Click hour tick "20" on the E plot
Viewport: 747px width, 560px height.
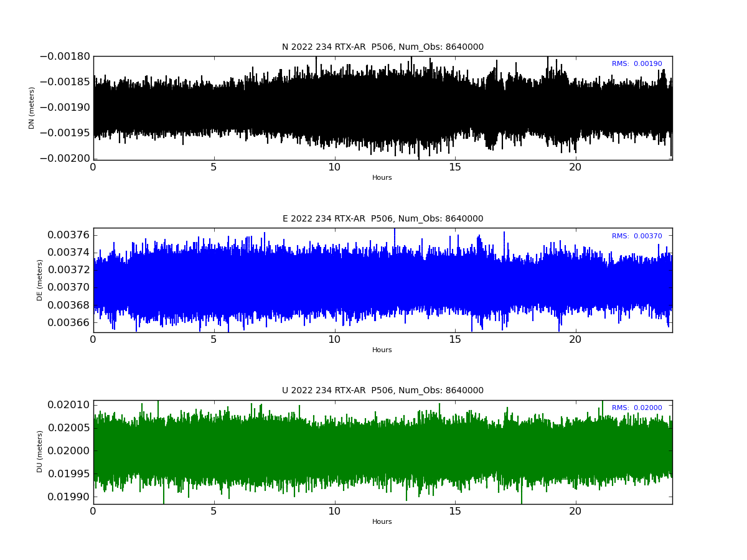click(x=575, y=340)
